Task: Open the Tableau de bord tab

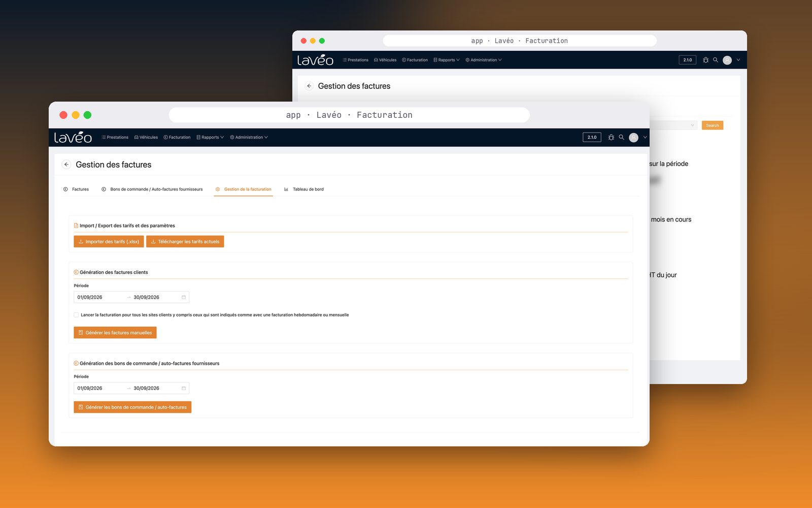Action: click(304, 189)
